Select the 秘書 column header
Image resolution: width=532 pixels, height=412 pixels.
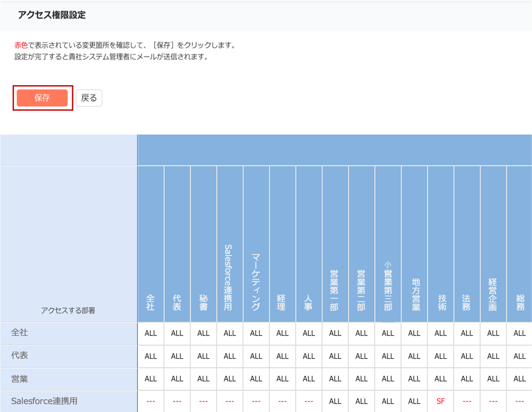(204, 244)
